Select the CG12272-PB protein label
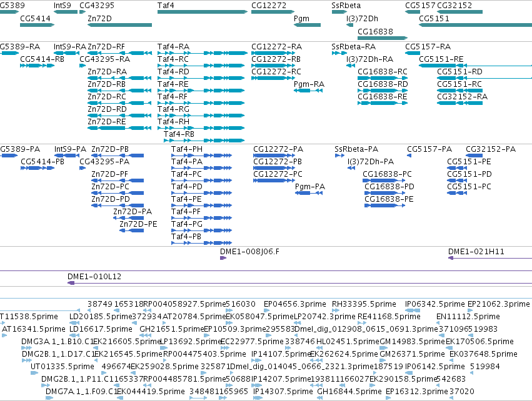 (278, 162)
